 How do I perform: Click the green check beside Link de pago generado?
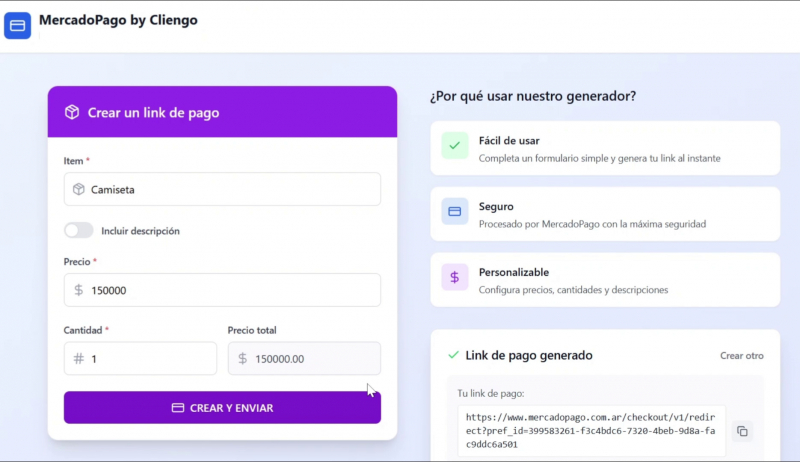[453, 355]
